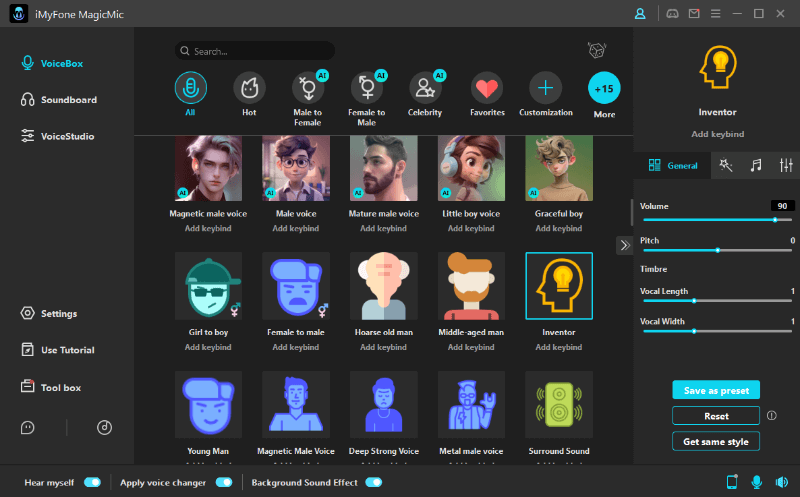
Task: Select Female to male voice
Action: 296,286
